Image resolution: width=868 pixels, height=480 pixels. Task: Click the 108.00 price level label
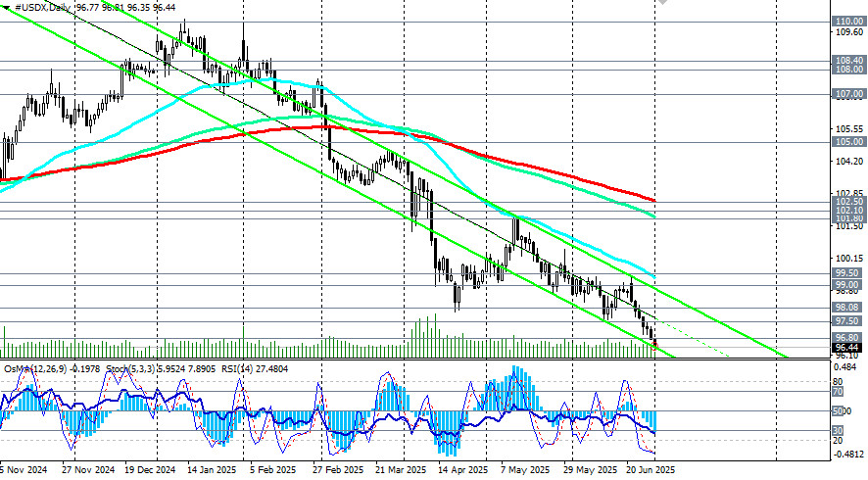click(849, 70)
